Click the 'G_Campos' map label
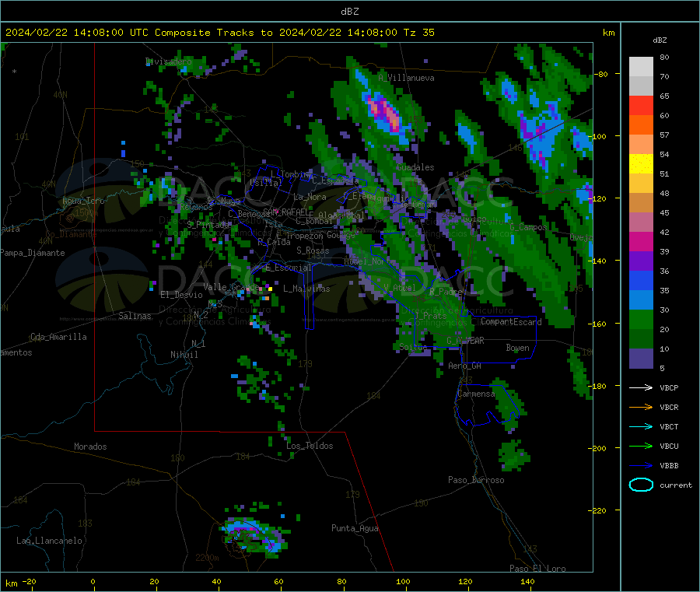Viewport: 700px width, 592px height. [528, 227]
